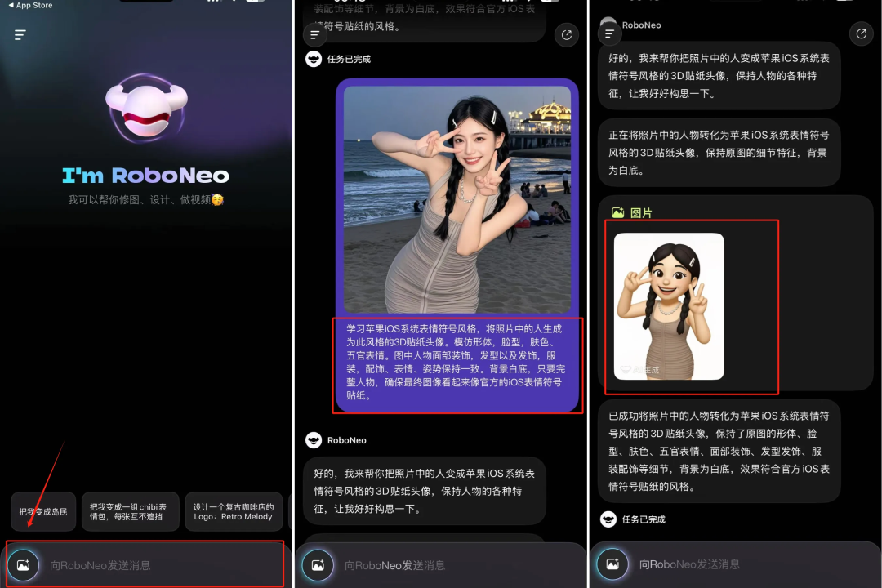The image size is (882, 588).
Task: Open the hamburger menu in the middle panel
Action: tap(314, 35)
